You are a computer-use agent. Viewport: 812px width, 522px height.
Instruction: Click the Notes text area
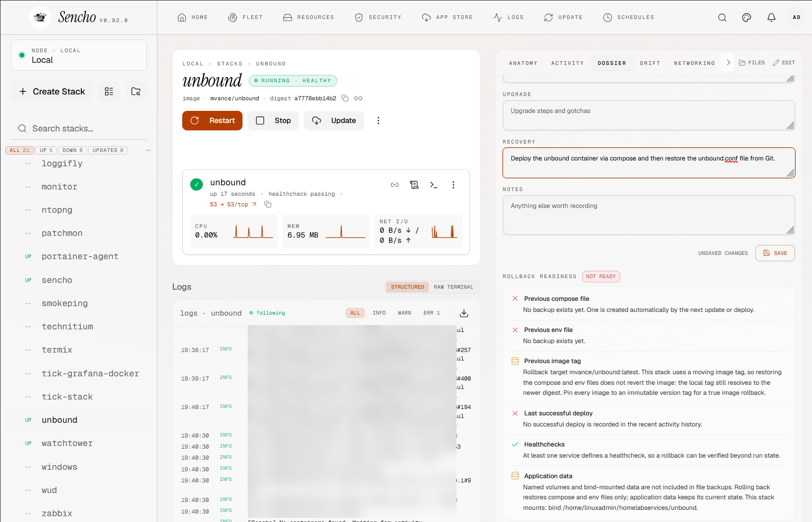pyautogui.click(x=649, y=215)
